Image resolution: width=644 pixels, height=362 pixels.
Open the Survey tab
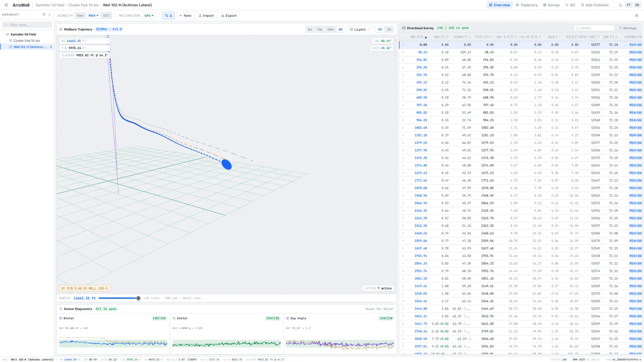point(551,5)
